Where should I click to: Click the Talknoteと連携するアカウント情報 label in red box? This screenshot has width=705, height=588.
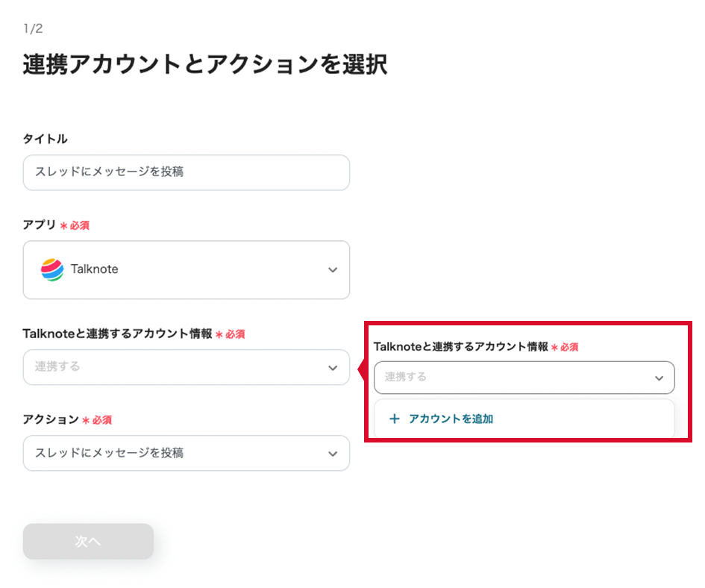[x=460, y=347]
